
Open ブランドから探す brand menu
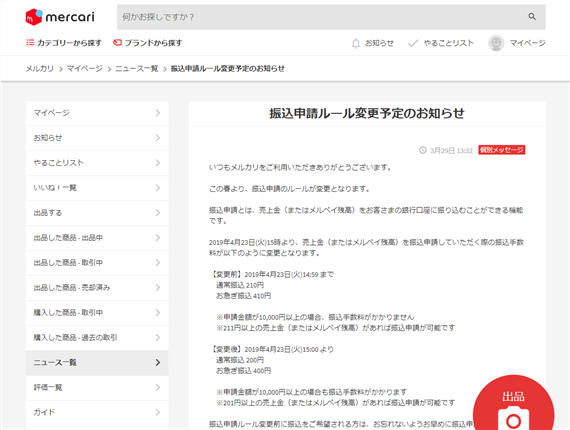[147, 43]
